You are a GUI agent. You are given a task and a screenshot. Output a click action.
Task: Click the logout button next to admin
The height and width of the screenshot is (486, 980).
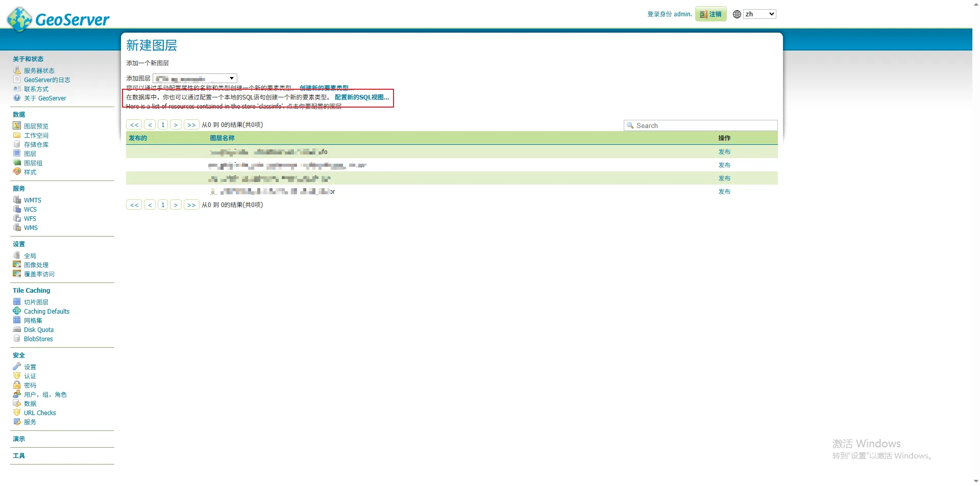710,14
